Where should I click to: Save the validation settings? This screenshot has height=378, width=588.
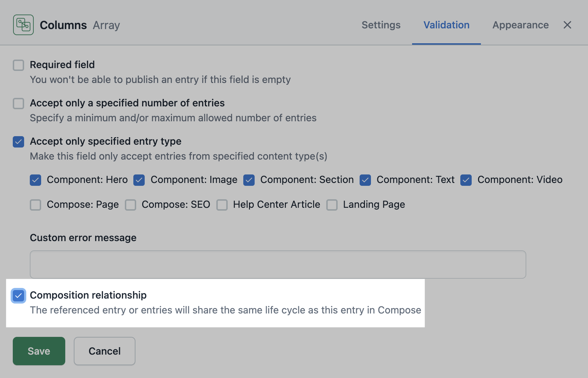tap(39, 351)
